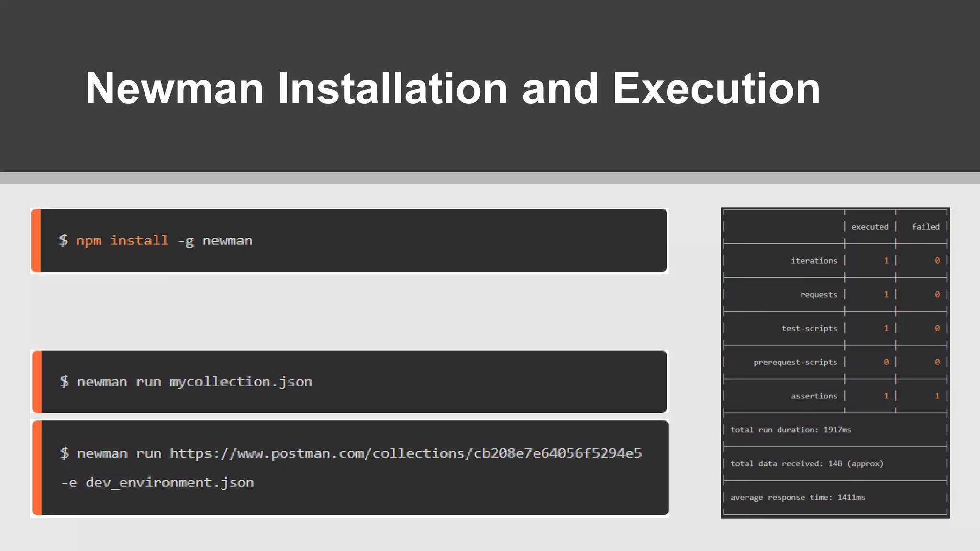Image resolution: width=980 pixels, height=551 pixels.
Task: Click the 'prerequest-scripts' row label
Action: [795, 362]
